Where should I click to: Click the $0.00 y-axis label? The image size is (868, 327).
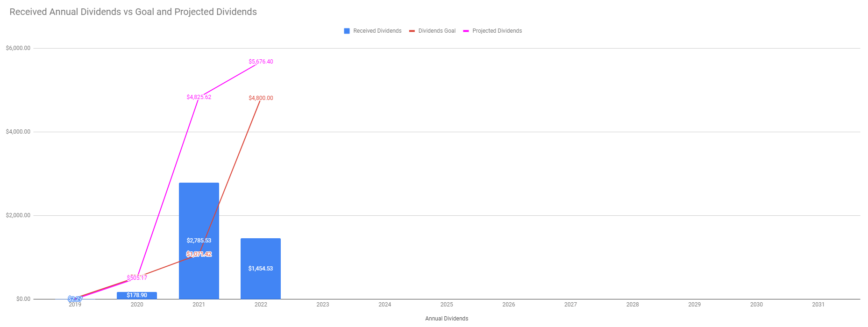pyautogui.click(x=23, y=299)
